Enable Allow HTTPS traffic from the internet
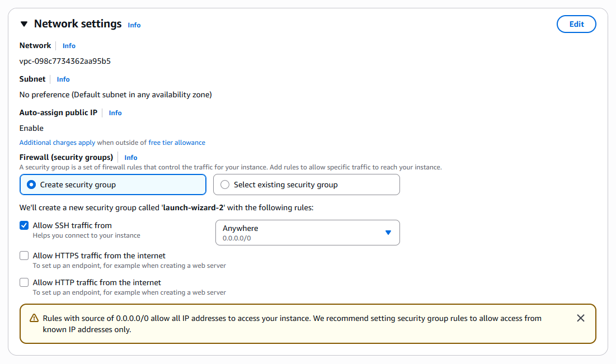 (x=24, y=256)
